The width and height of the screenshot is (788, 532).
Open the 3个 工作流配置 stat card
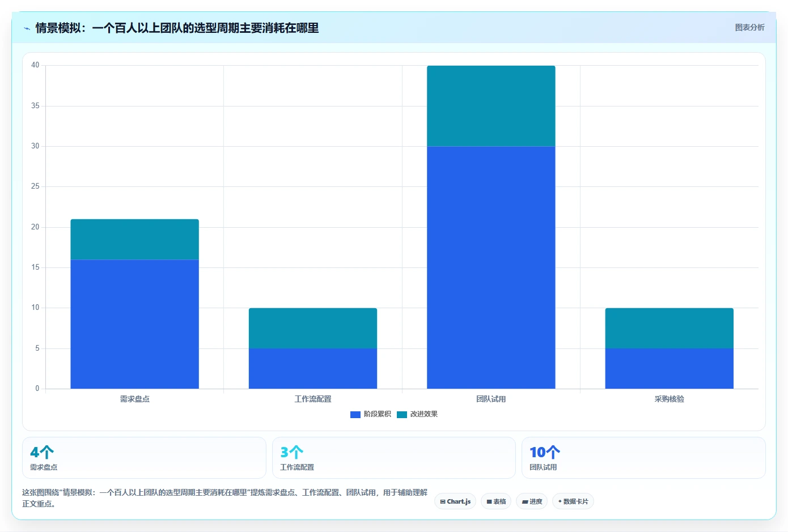394,458
